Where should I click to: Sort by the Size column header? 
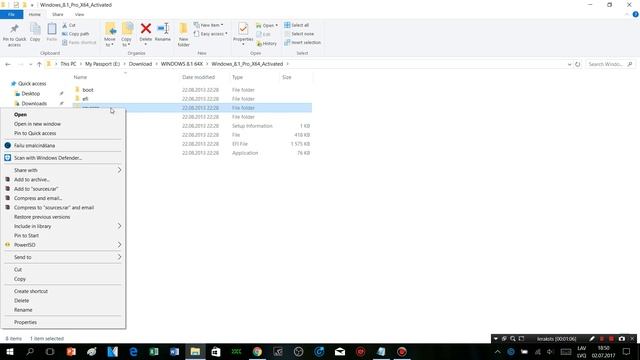coord(287,77)
